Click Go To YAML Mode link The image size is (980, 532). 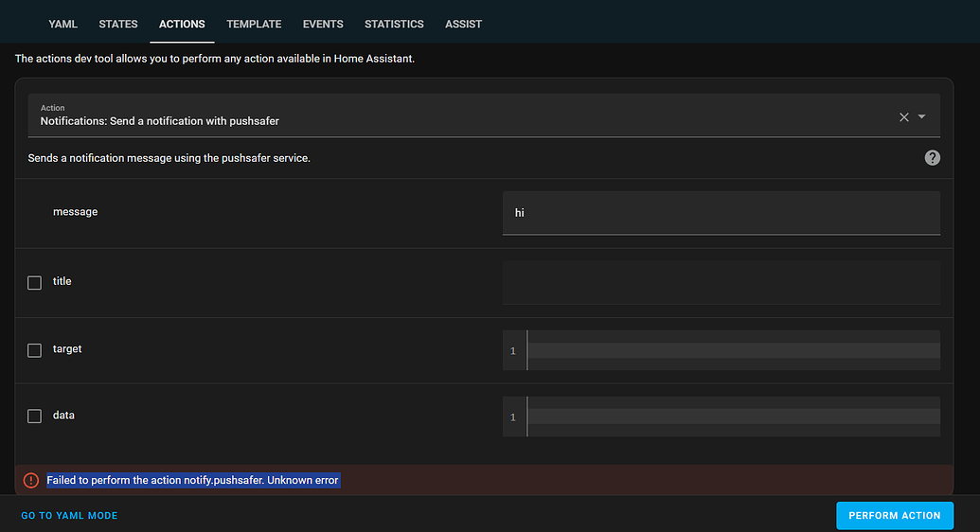69,516
